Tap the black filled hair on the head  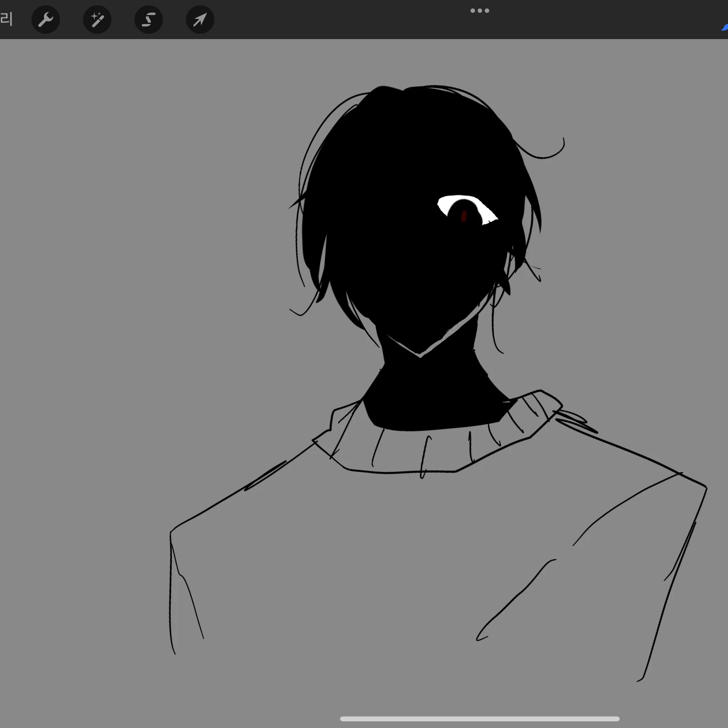click(x=413, y=146)
